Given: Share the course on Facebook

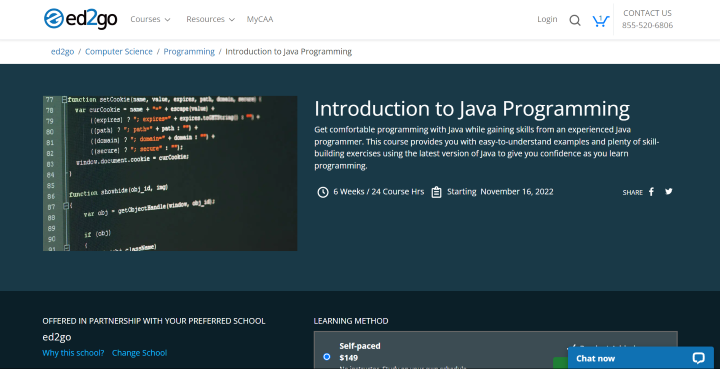Looking at the screenshot, I should click(x=651, y=192).
